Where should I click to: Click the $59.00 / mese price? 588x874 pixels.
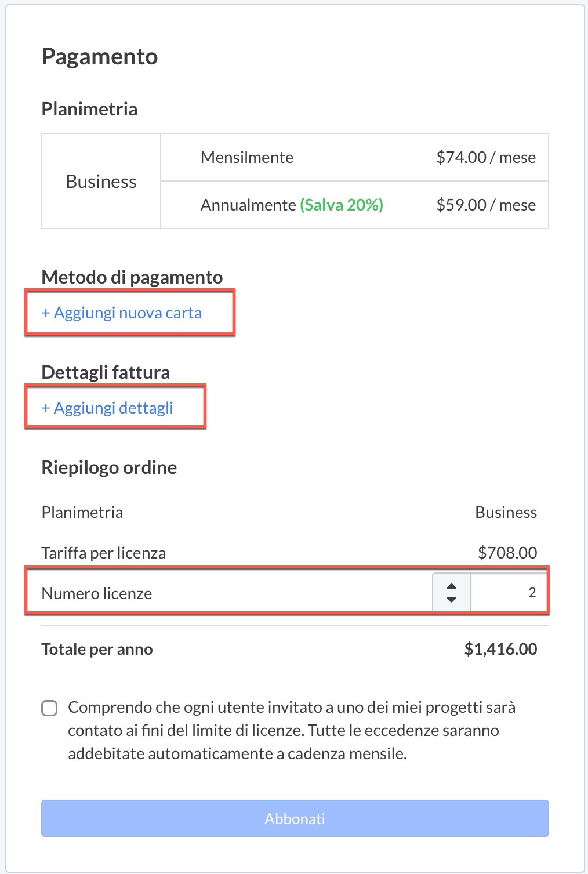coord(486,205)
